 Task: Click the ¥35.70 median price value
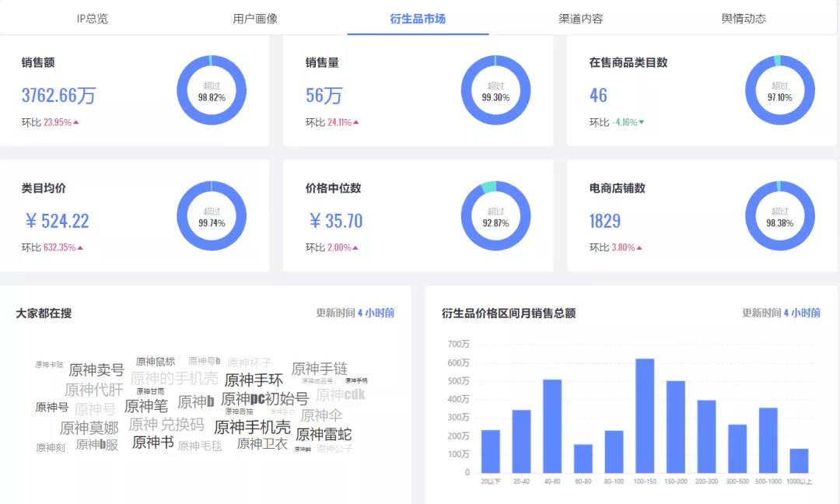[336, 221]
